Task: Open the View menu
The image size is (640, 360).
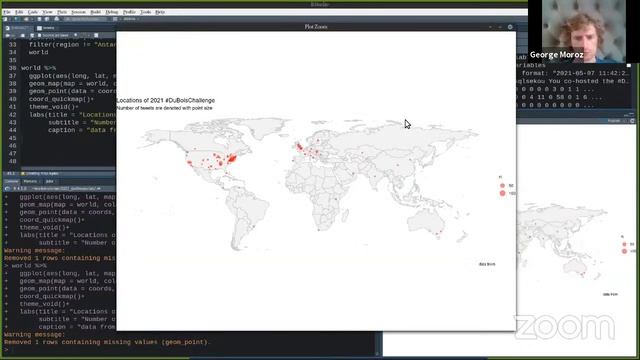Action: pos(47,12)
